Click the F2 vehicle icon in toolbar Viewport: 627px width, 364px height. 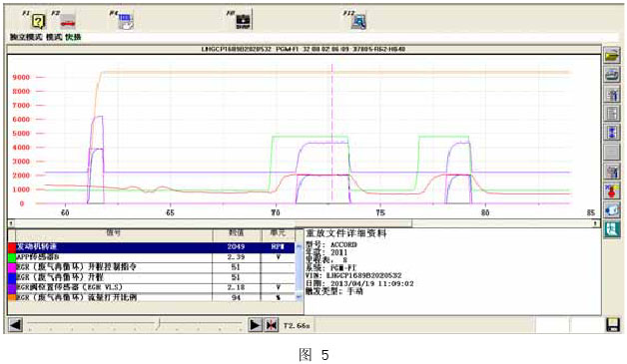point(68,21)
